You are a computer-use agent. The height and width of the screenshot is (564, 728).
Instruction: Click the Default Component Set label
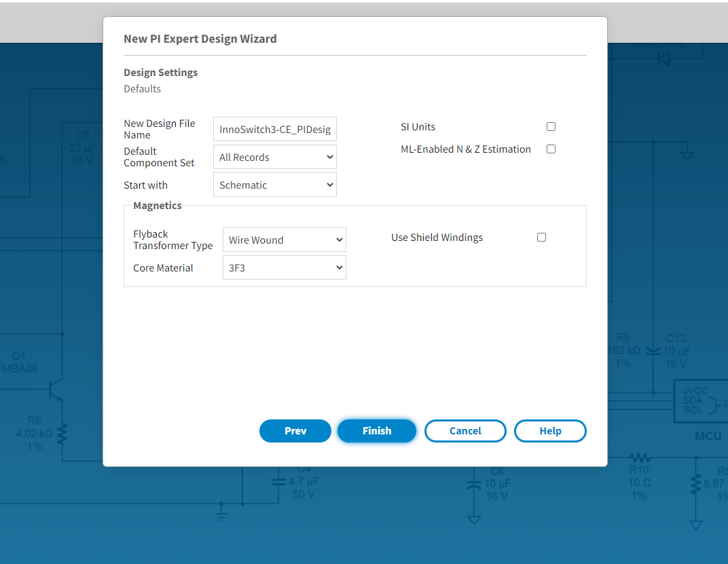(x=159, y=157)
